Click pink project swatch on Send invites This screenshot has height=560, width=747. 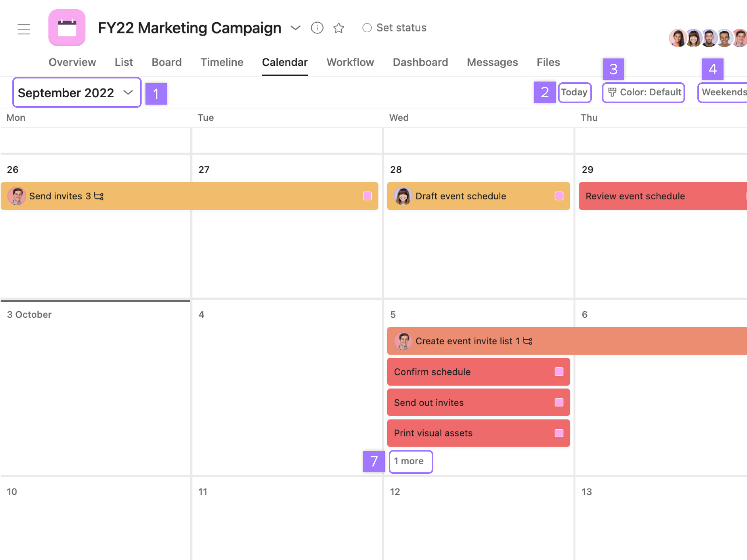[367, 196]
